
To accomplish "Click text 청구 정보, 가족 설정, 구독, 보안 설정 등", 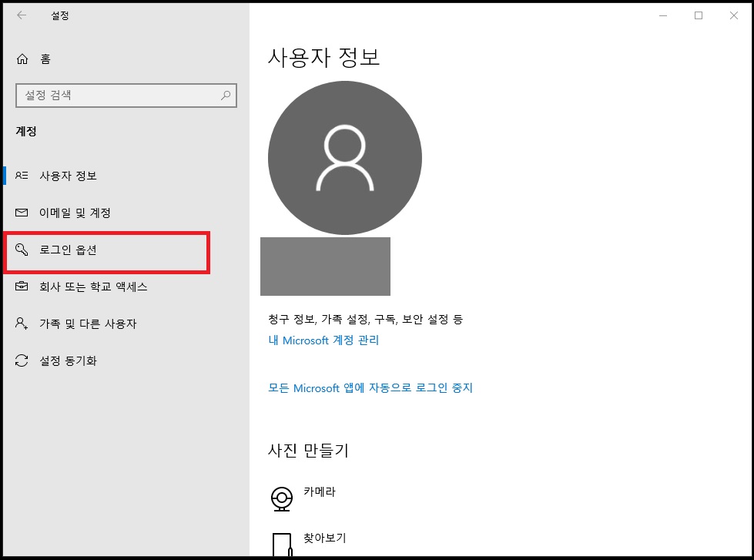I will tap(366, 319).
